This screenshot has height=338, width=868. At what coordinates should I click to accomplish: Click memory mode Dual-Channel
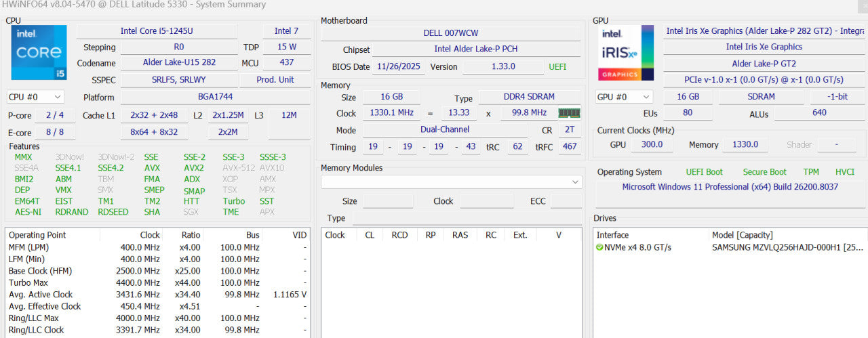[x=446, y=130]
